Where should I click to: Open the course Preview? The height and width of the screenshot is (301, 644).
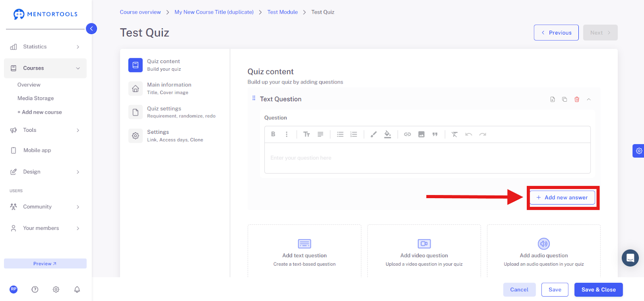45,264
